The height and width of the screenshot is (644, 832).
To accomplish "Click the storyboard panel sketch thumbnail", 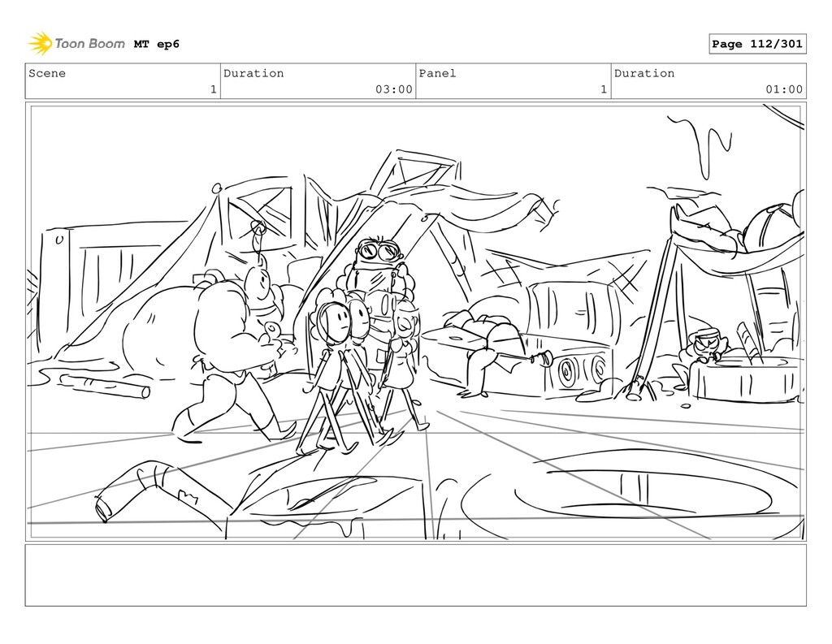I will click(416, 322).
